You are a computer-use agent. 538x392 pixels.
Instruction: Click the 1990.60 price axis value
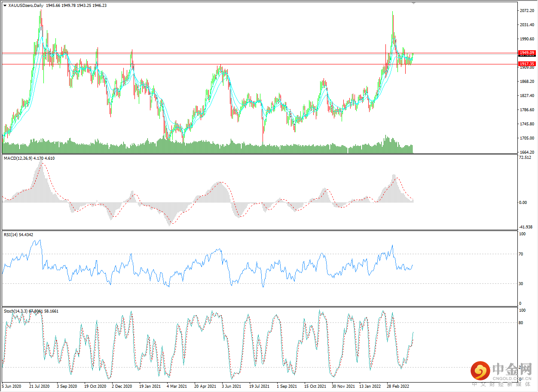[x=526, y=39]
